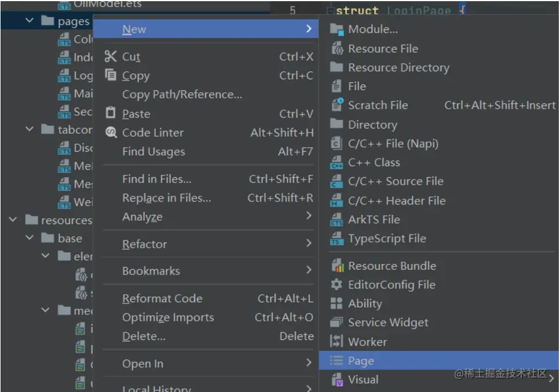Viewport: 560px width, 392px height.
Task: Click the Worker icon
Action: pyautogui.click(x=336, y=342)
